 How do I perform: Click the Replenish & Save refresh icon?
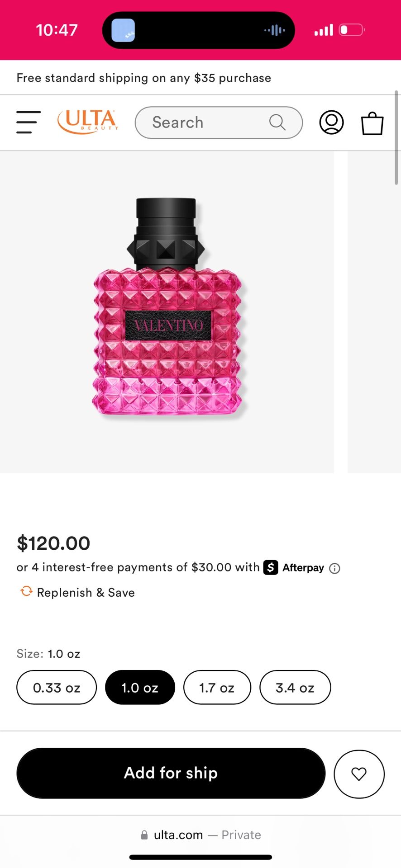point(26,591)
